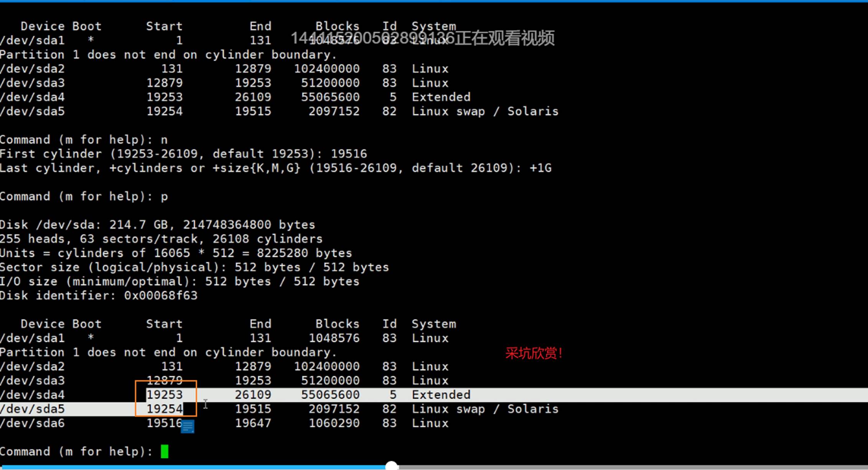The width and height of the screenshot is (868, 470).
Task: Click Disk identifier 0x00068f63 line
Action: click(99, 296)
